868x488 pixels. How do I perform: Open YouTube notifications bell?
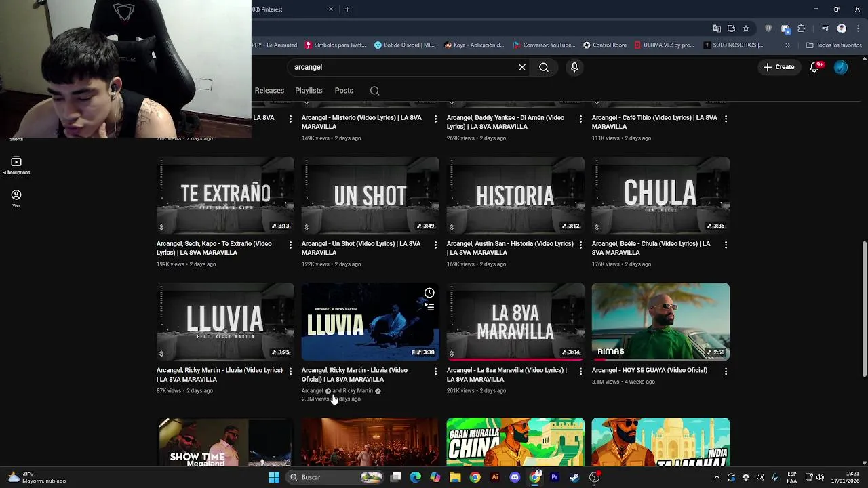pyautogui.click(x=815, y=67)
